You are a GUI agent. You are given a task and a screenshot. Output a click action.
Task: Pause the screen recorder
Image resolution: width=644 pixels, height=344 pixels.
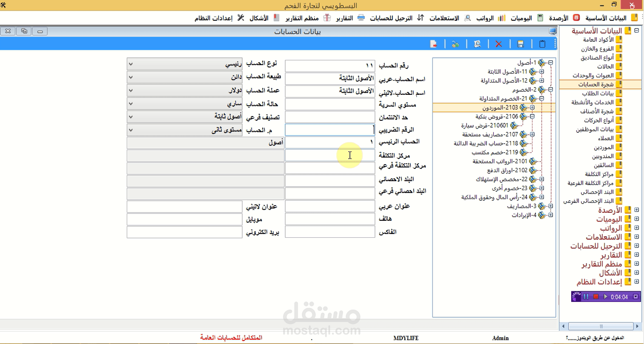click(586, 296)
